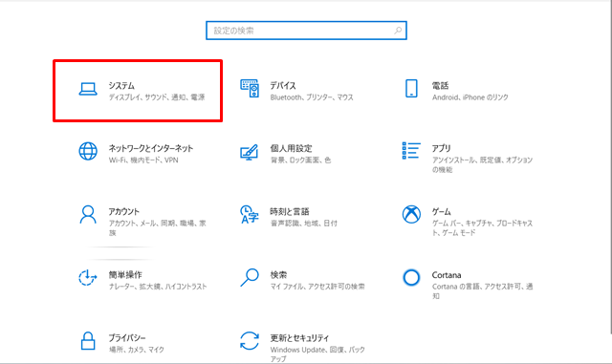Open the プライバシー lock icon
The image size is (612, 364).
88,340
